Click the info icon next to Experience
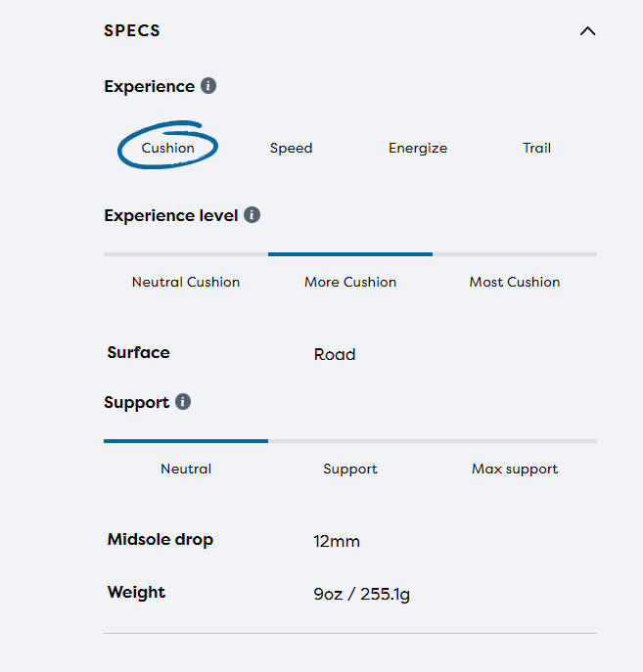643x672 pixels. [208, 86]
